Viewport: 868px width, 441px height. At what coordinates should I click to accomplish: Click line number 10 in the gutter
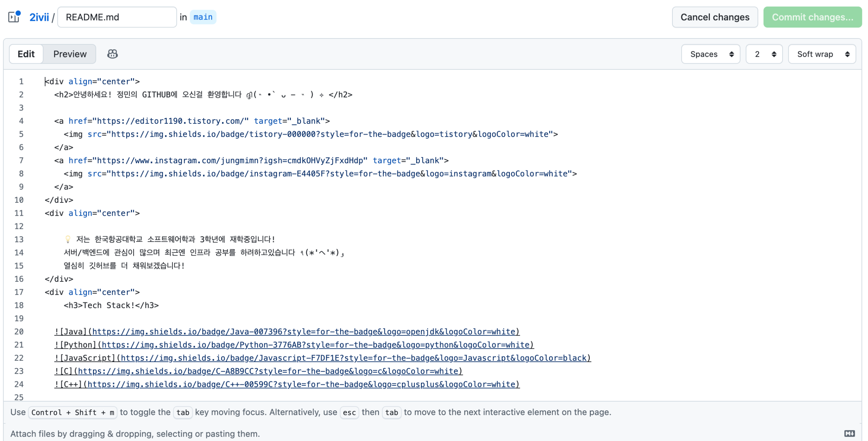[x=19, y=200]
